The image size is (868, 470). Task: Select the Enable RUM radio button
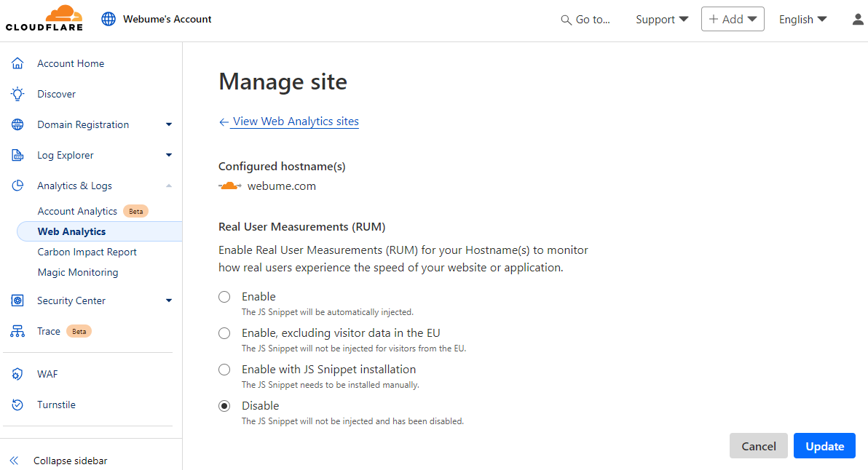coord(224,297)
